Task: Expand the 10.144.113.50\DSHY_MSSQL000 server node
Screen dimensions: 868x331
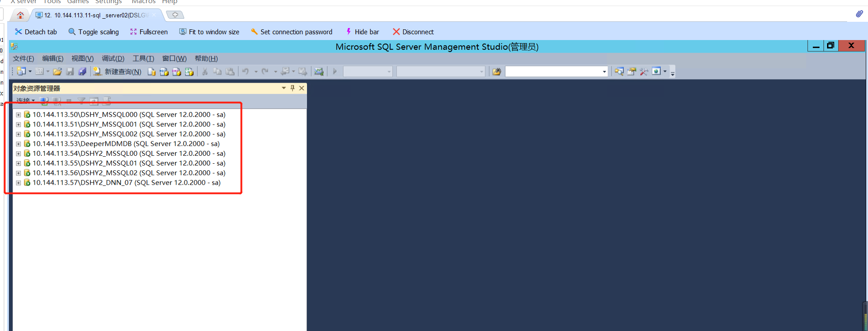Action: 18,115
